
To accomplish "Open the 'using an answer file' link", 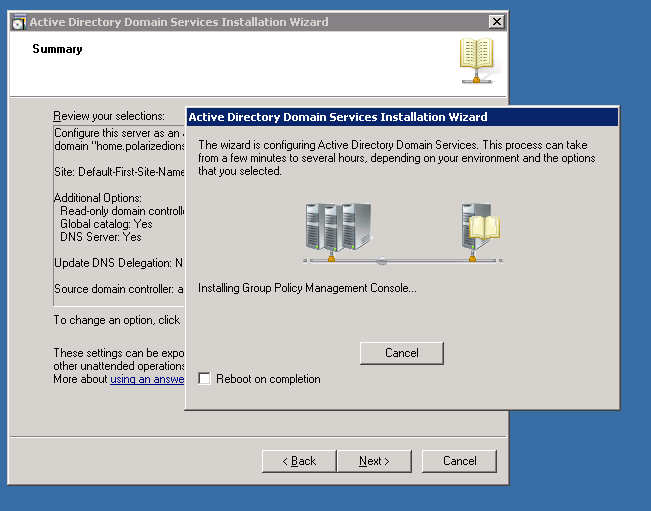I will (147, 379).
